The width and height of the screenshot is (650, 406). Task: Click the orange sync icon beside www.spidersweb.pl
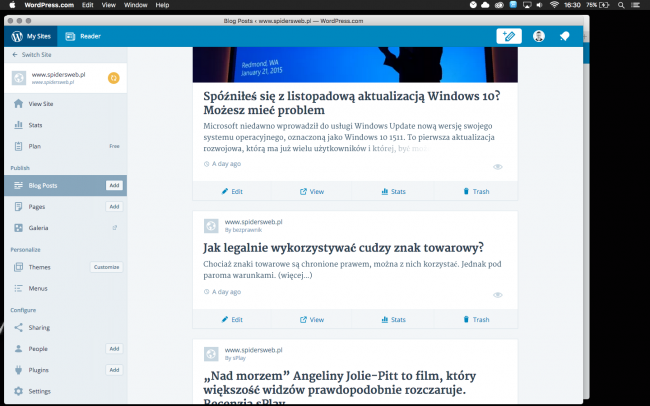(x=114, y=78)
